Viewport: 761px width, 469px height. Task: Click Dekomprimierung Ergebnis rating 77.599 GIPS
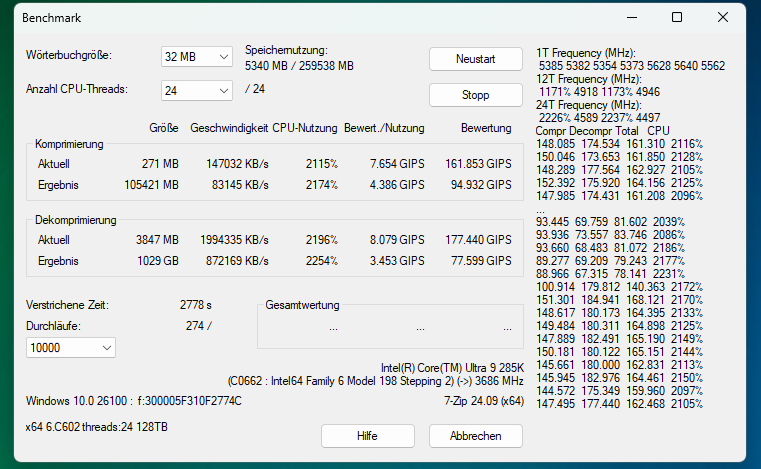(x=481, y=261)
